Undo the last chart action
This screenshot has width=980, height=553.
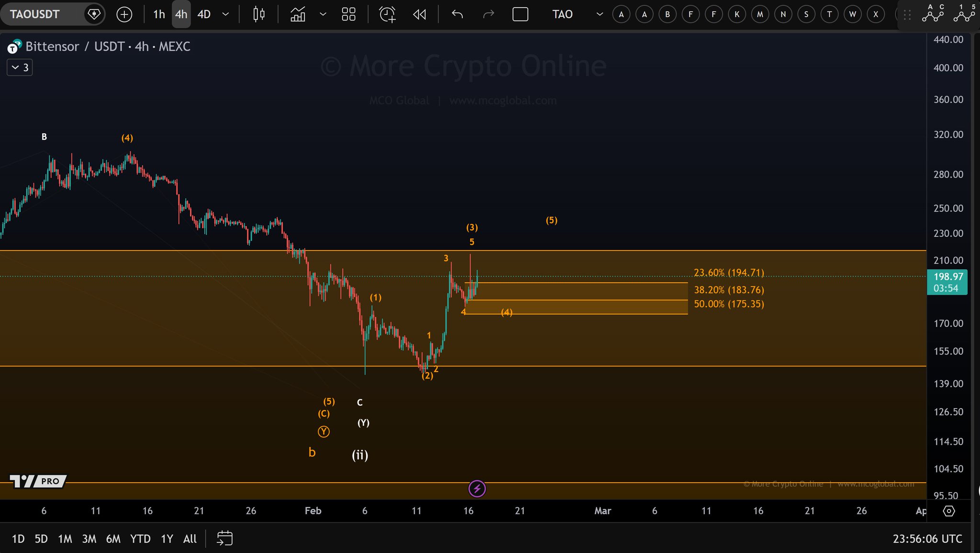point(457,14)
